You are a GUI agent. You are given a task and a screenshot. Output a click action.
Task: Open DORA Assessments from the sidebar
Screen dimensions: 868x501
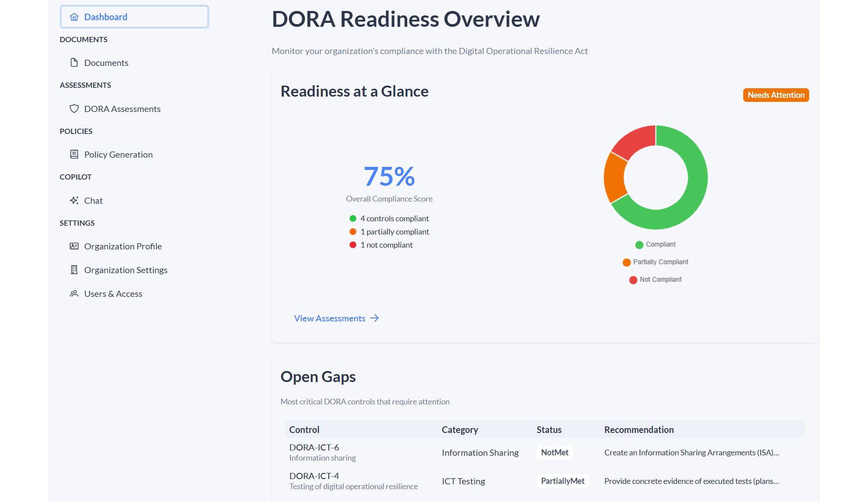point(122,108)
